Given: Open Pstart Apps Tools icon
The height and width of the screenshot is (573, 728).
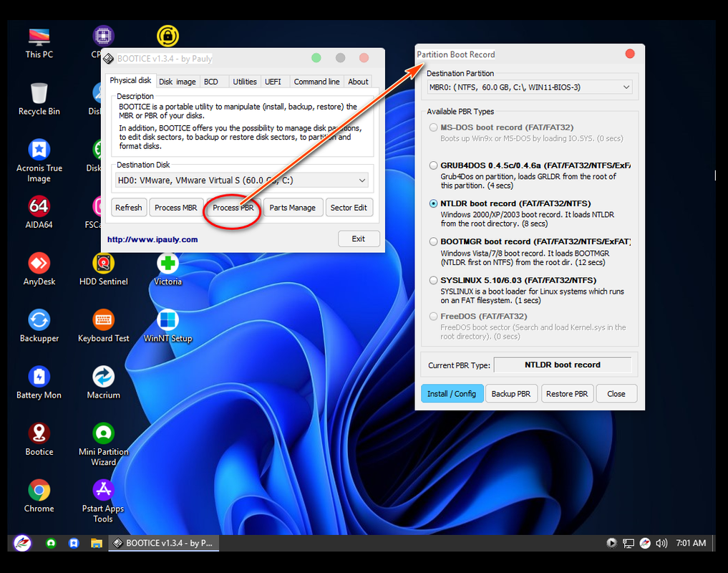Looking at the screenshot, I should coord(103,501).
